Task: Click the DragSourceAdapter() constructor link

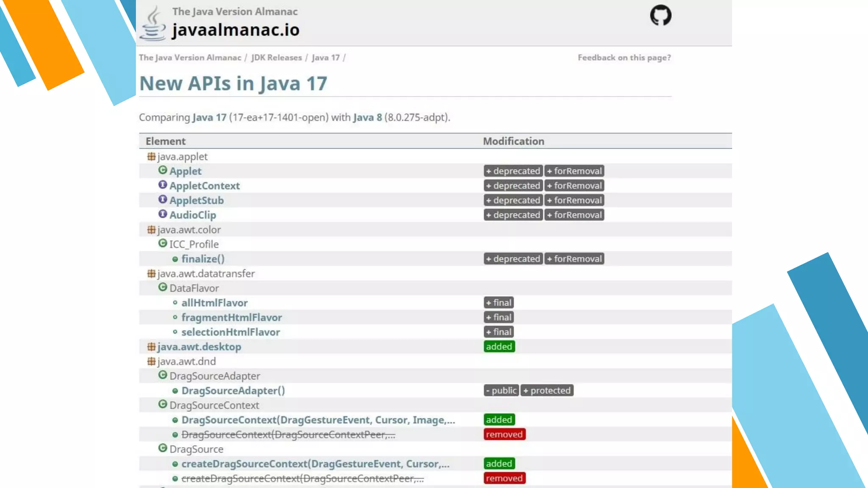Action: (x=233, y=391)
